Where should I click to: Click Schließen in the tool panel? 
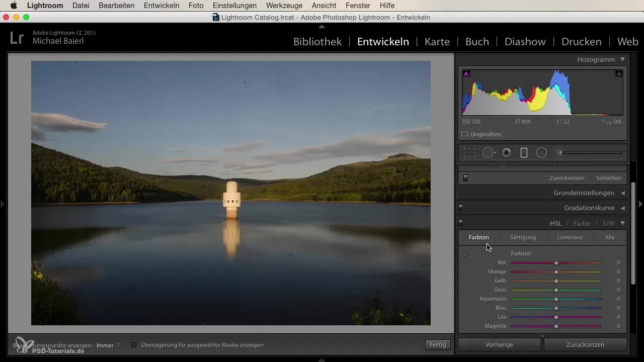tap(609, 178)
